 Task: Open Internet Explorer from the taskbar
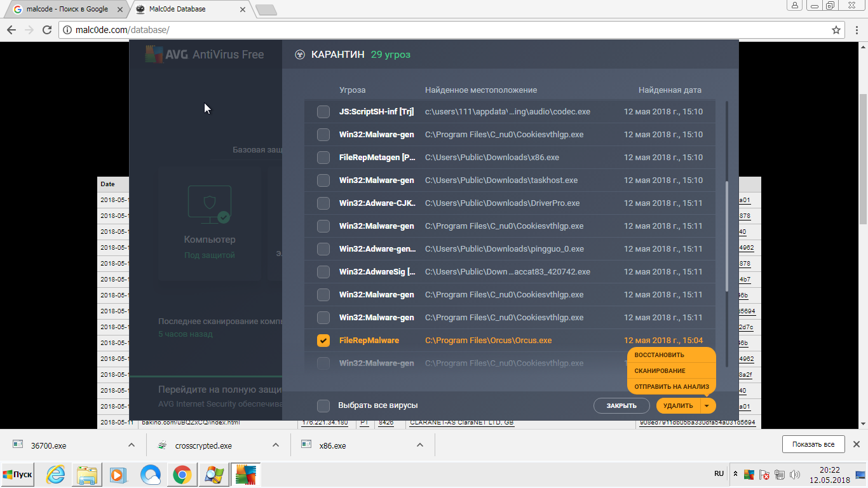pyautogui.click(x=57, y=475)
